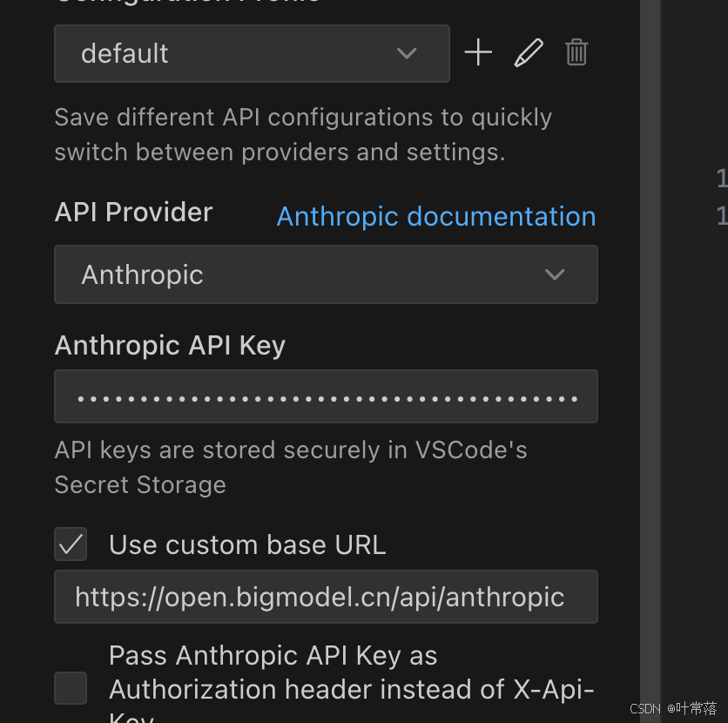
Task: Click the chevron on the profile selector
Action: [x=407, y=53]
